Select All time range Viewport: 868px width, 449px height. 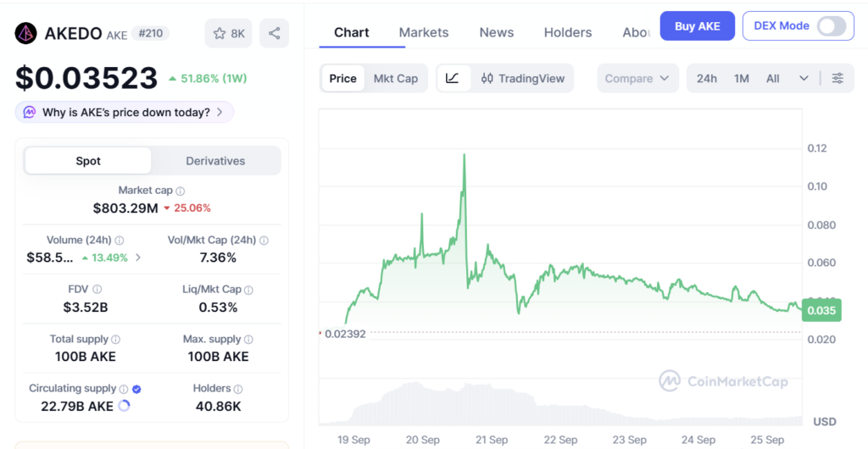773,79
